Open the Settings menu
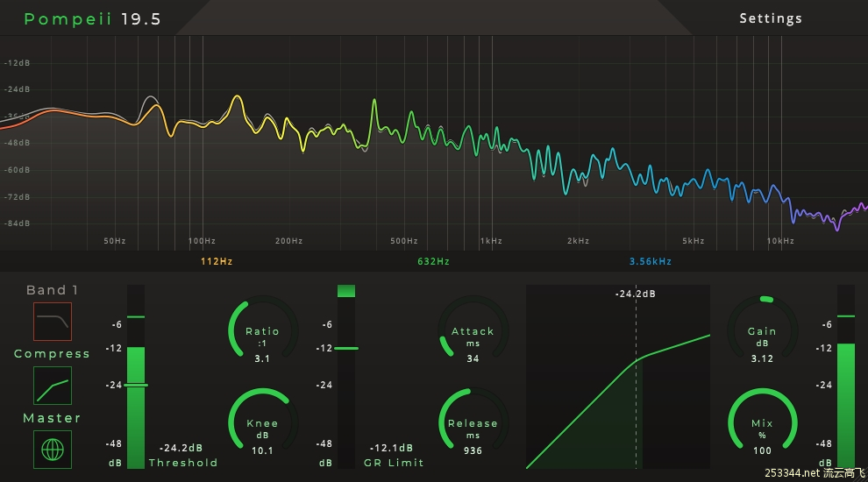 pyautogui.click(x=771, y=18)
